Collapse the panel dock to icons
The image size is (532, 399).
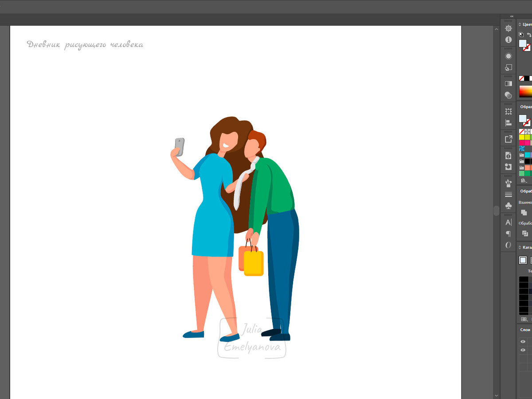[511, 16]
